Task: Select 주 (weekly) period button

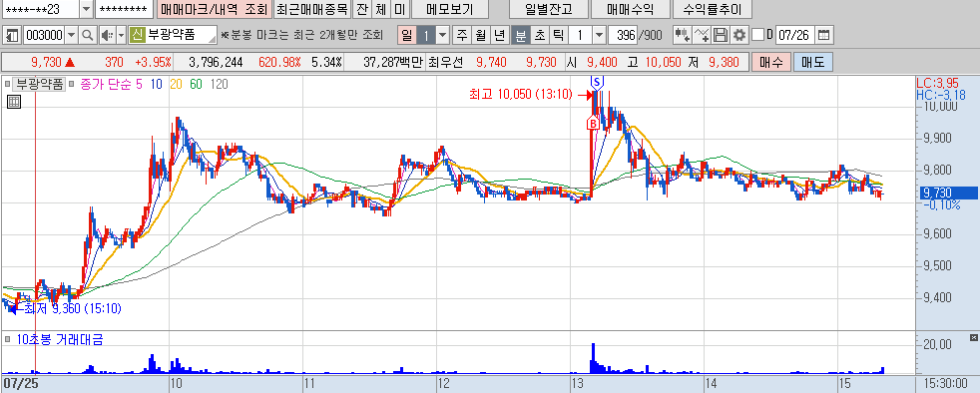Action: [462, 35]
